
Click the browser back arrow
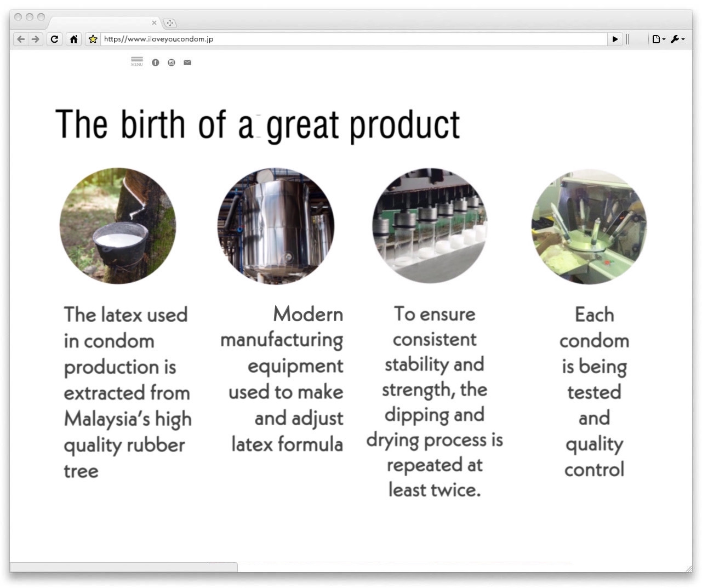point(21,39)
